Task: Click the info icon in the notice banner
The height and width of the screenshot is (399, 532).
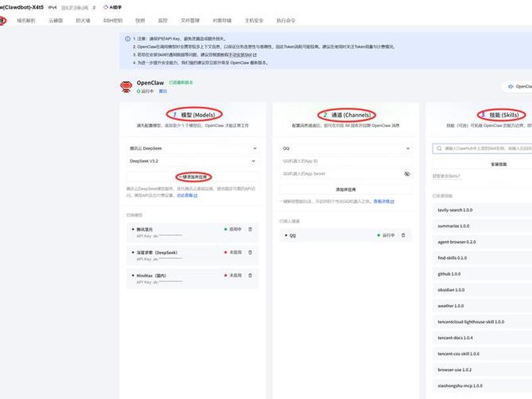Action: point(128,39)
